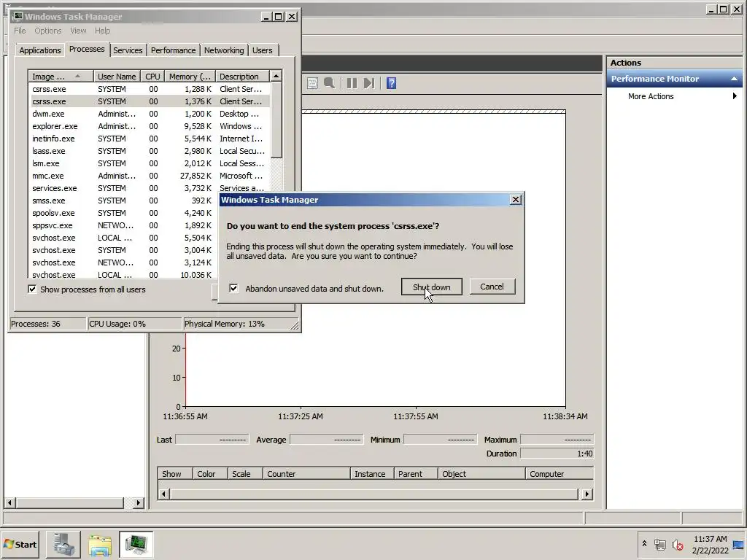Click the properties sheet toolbar icon
Screen dimensions: 747x560
(x=312, y=83)
